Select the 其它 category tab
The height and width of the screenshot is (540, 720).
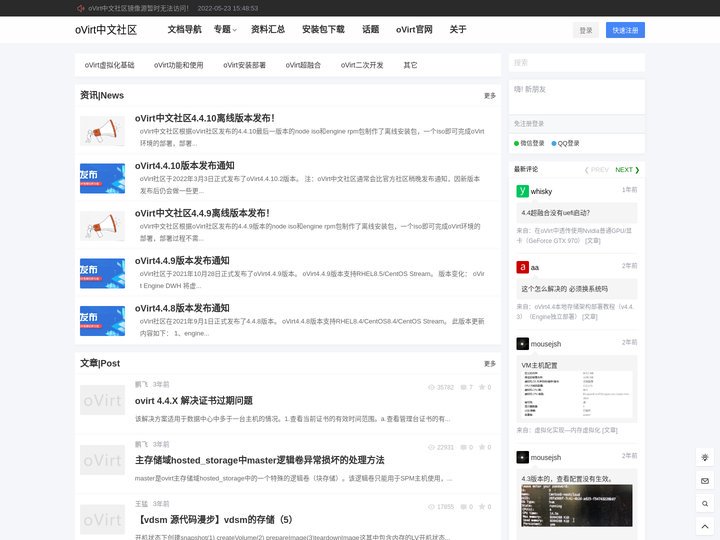(410, 65)
